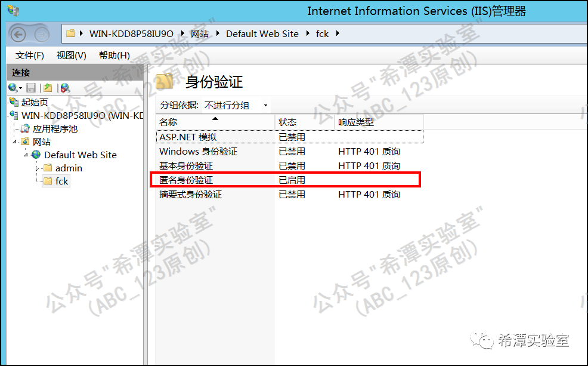588x366 pixels.
Task: Expand breadcrumb arrow after WIN-KDD8P58IU9O
Action: 182,33
